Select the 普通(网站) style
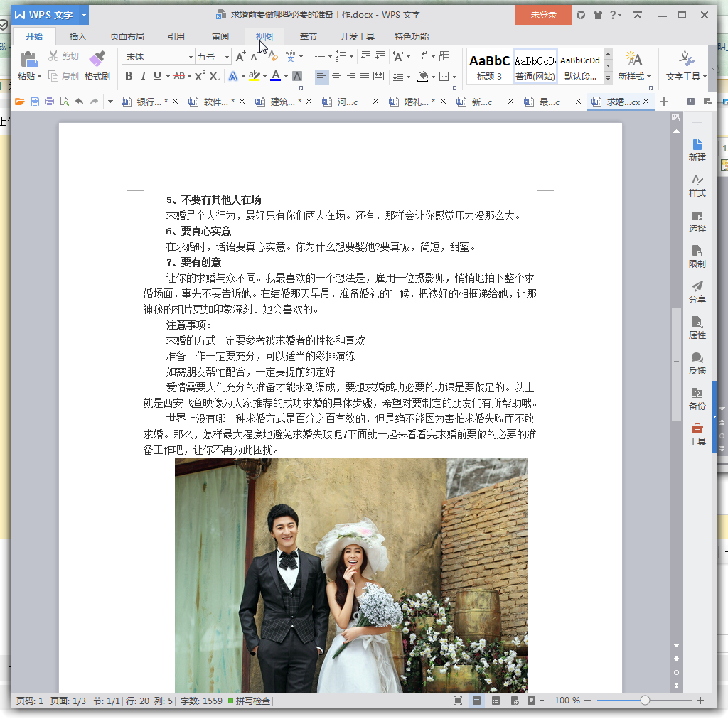Screen dimensions: 728x719 click(x=535, y=67)
